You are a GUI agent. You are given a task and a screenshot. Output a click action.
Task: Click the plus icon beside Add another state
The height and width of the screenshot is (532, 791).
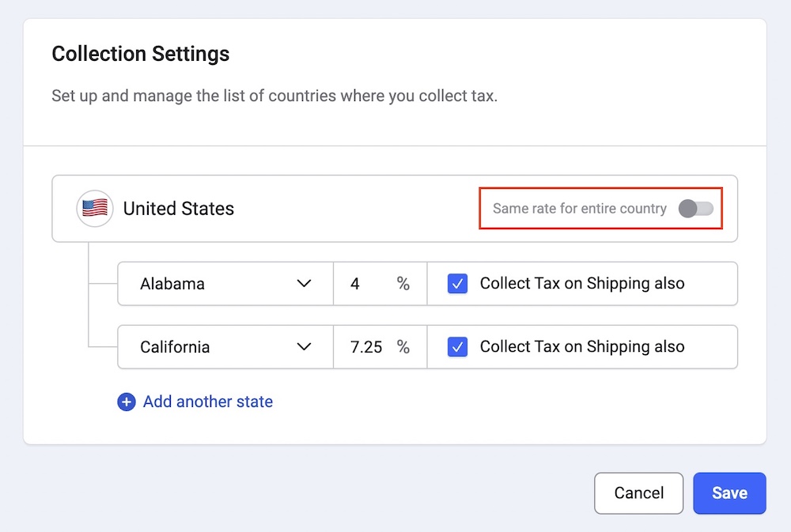tap(127, 402)
